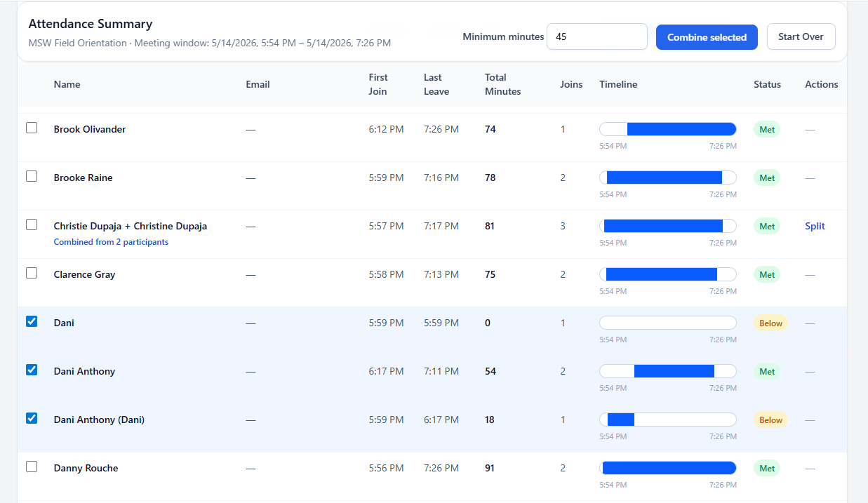
Task: Click the name Danny Rouche
Action: (x=86, y=468)
